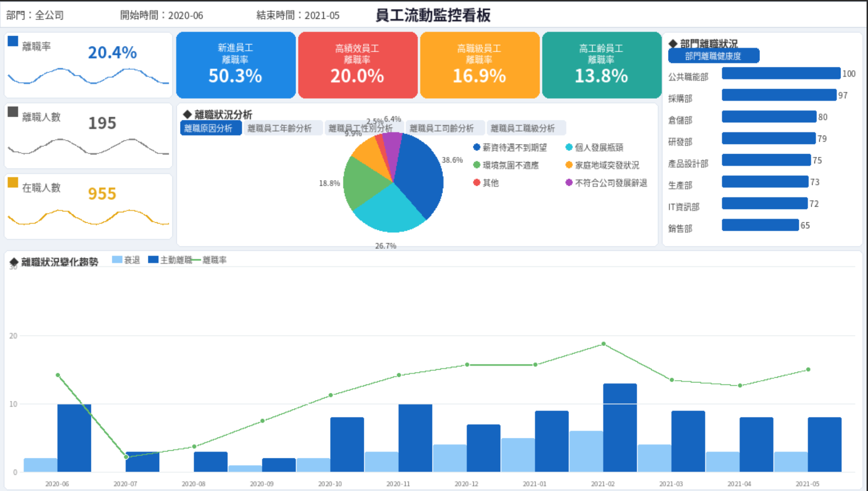The width and height of the screenshot is (868, 491).
Task: Click the diamond icon before 離職狀況變化趨勢
Action: [14, 262]
